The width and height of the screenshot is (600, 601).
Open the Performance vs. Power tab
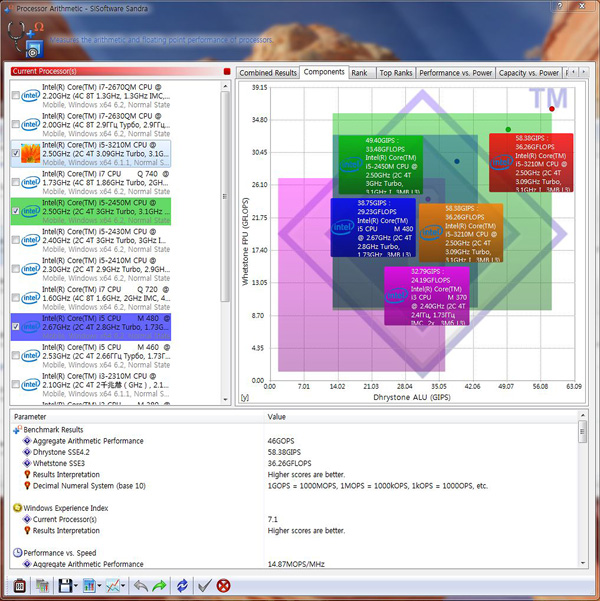coord(455,73)
